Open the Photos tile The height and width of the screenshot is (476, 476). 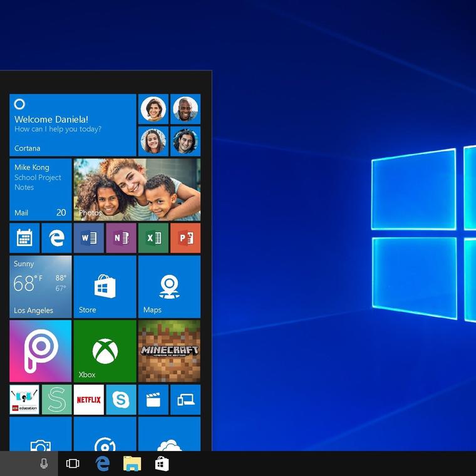click(137, 189)
